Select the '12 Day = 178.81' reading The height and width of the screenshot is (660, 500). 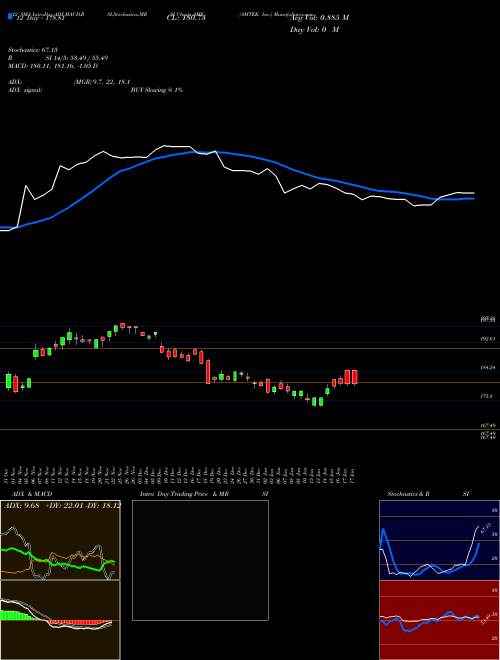click(40, 18)
